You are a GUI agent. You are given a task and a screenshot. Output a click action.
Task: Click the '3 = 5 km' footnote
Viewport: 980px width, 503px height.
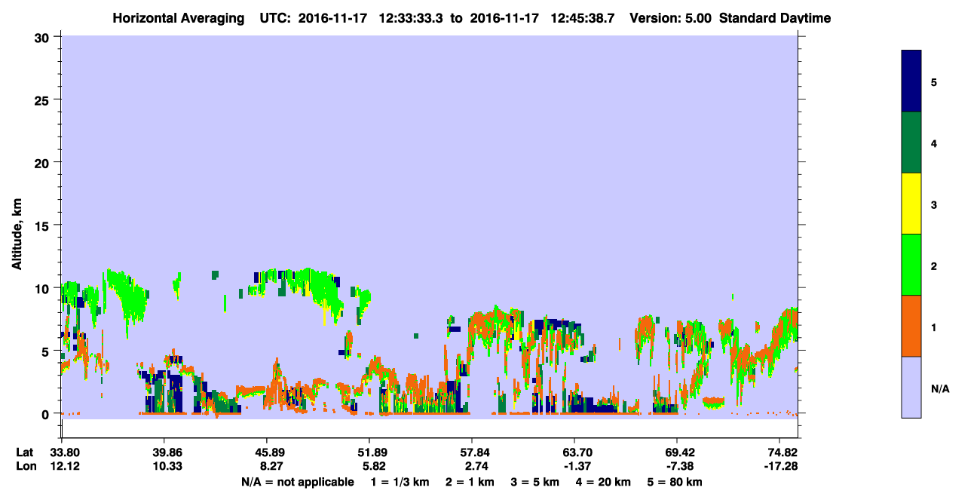537,482
